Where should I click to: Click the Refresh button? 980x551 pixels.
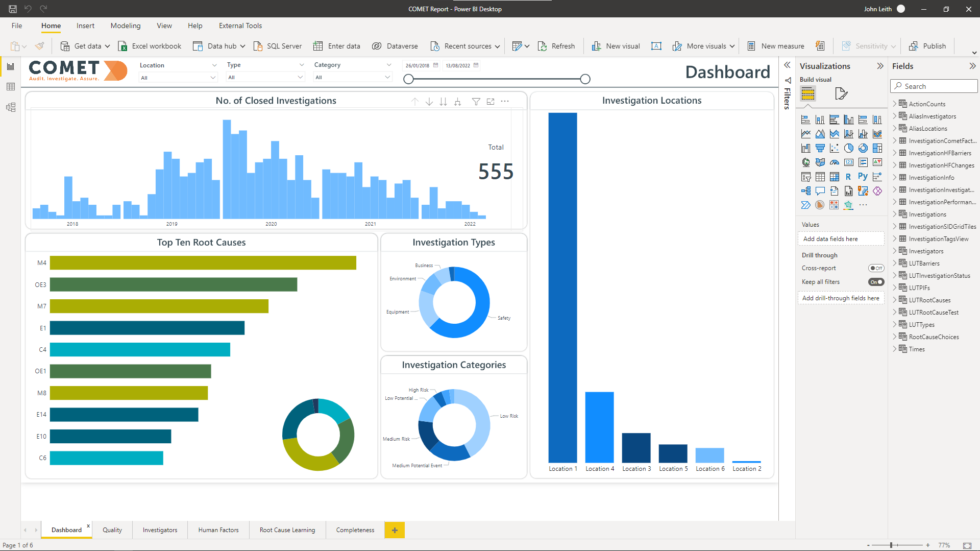556,46
